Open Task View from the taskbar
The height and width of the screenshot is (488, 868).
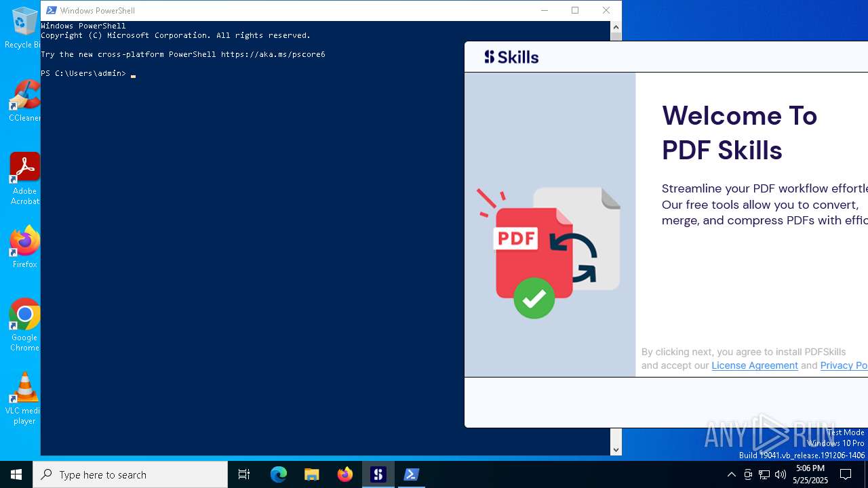pos(244,474)
